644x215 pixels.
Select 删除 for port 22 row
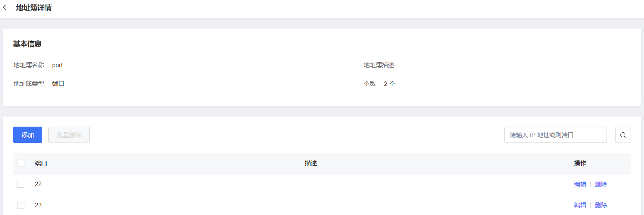(x=601, y=184)
